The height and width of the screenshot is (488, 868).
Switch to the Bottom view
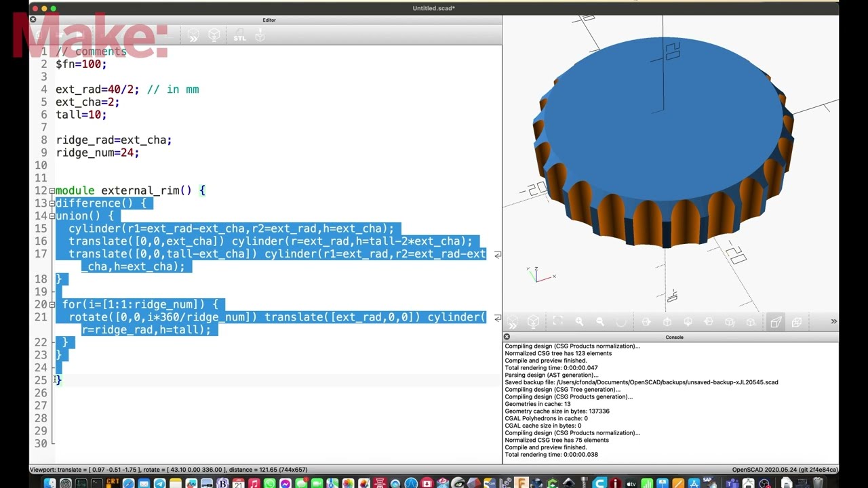pos(688,322)
